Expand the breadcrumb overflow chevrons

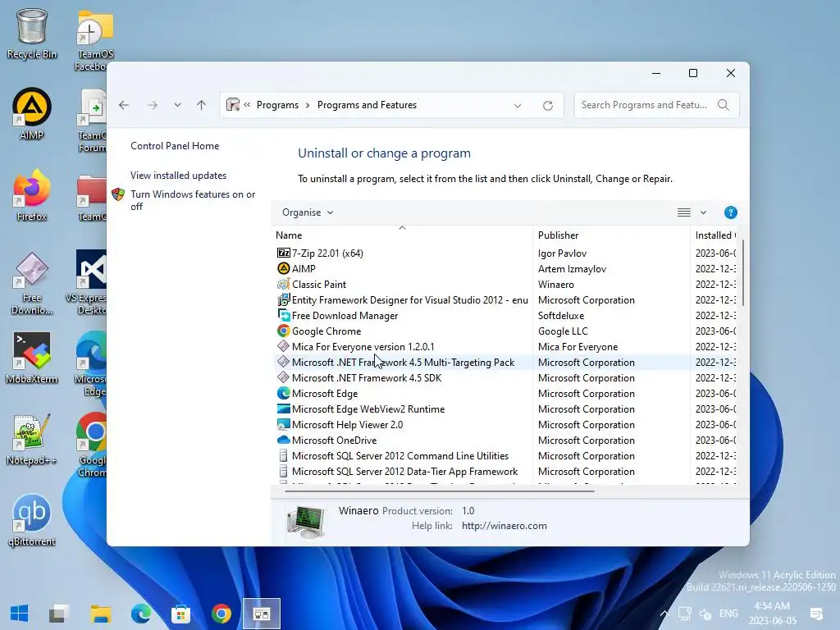coord(247,104)
